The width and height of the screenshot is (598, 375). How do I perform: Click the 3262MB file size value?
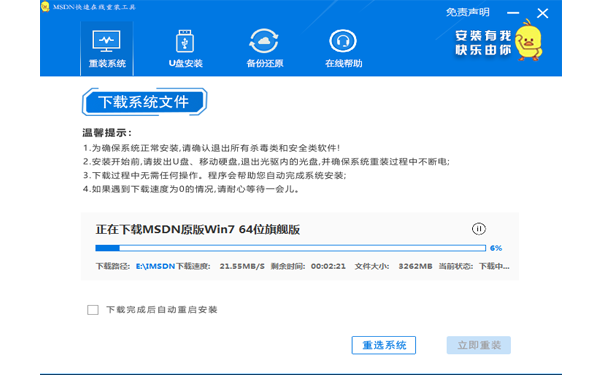pos(415,266)
